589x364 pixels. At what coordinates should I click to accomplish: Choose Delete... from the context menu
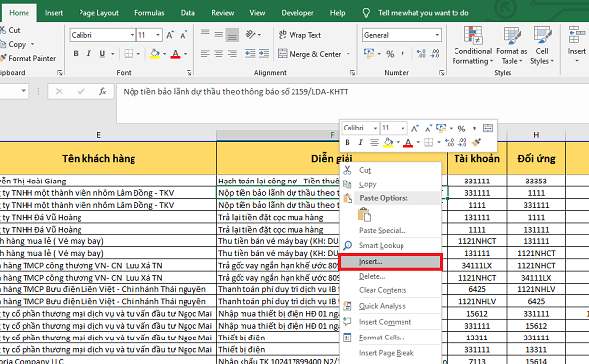[x=390, y=277]
